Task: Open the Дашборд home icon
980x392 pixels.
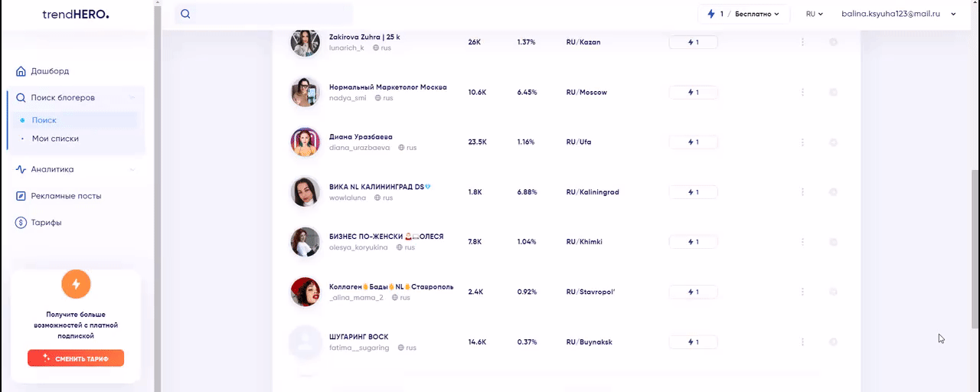Action: click(21, 71)
